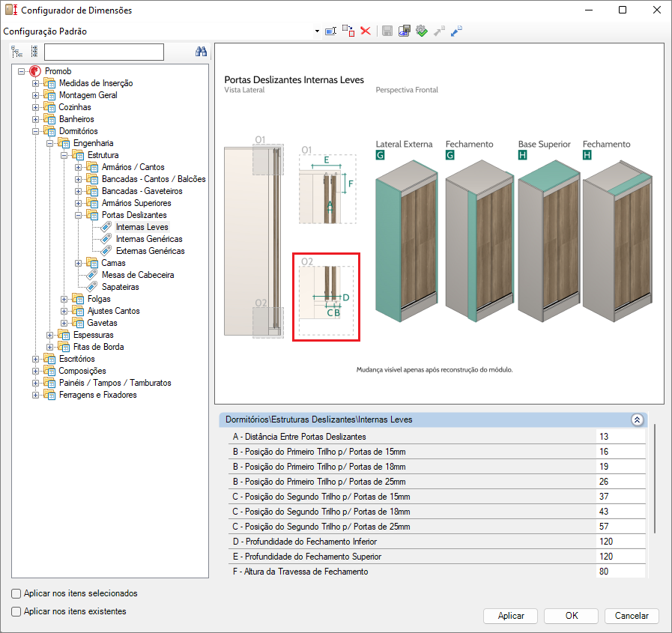
Task: Select Fitas de Borda tree item
Action: 99,347
